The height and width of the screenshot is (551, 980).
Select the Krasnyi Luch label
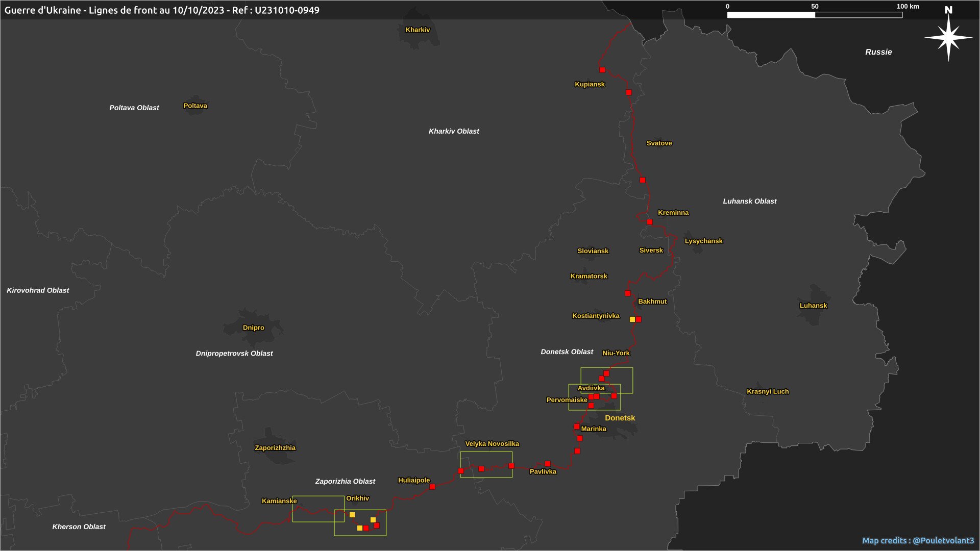click(768, 392)
